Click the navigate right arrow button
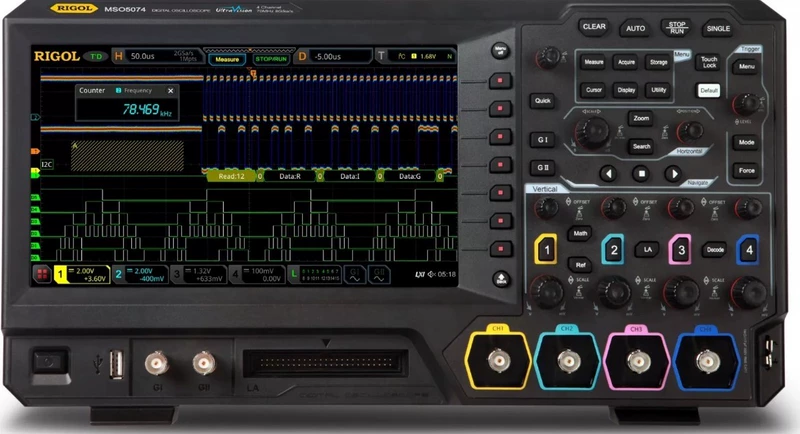The height and width of the screenshot is (434, 800). pyautogui.click(x=673, y=173)
